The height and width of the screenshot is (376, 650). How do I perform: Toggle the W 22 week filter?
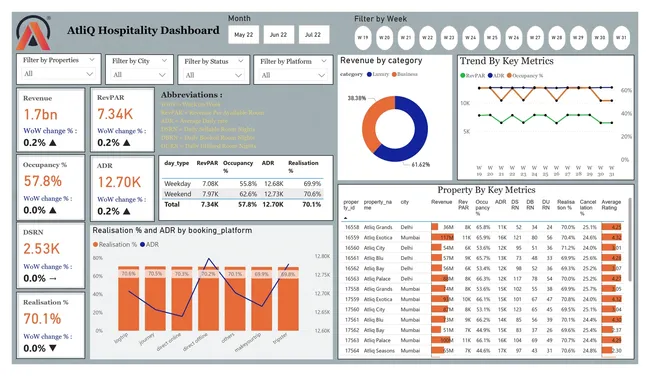pyautogui.click(x=427, y=37)
